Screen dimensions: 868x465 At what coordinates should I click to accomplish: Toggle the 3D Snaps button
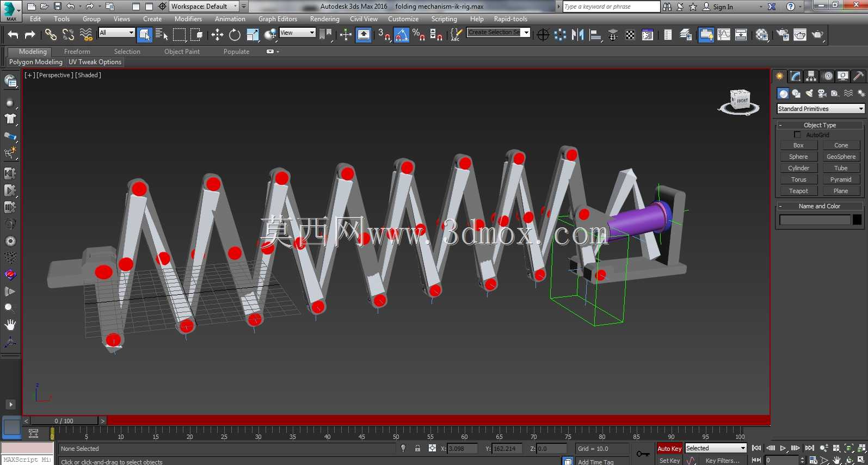point(384,35)
